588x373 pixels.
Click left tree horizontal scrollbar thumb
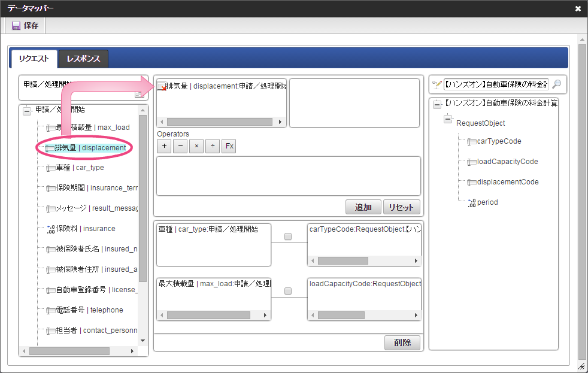coord(69,351)
